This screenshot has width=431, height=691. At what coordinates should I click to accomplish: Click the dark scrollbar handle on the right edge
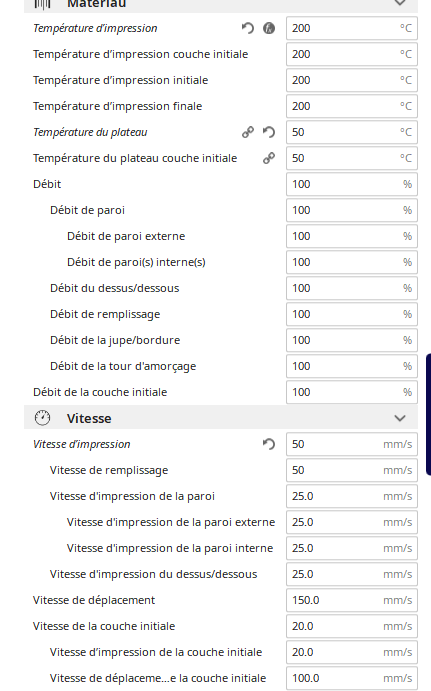coord(428,414)
